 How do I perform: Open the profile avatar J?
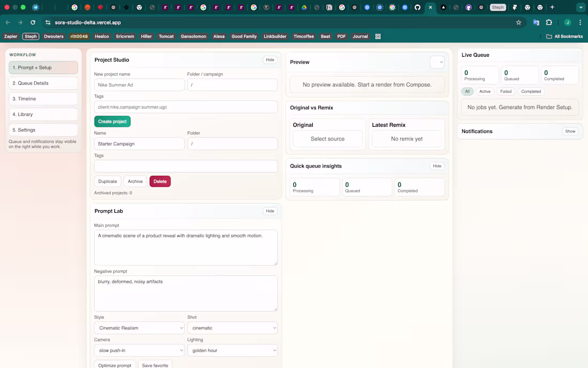(568, 22)
